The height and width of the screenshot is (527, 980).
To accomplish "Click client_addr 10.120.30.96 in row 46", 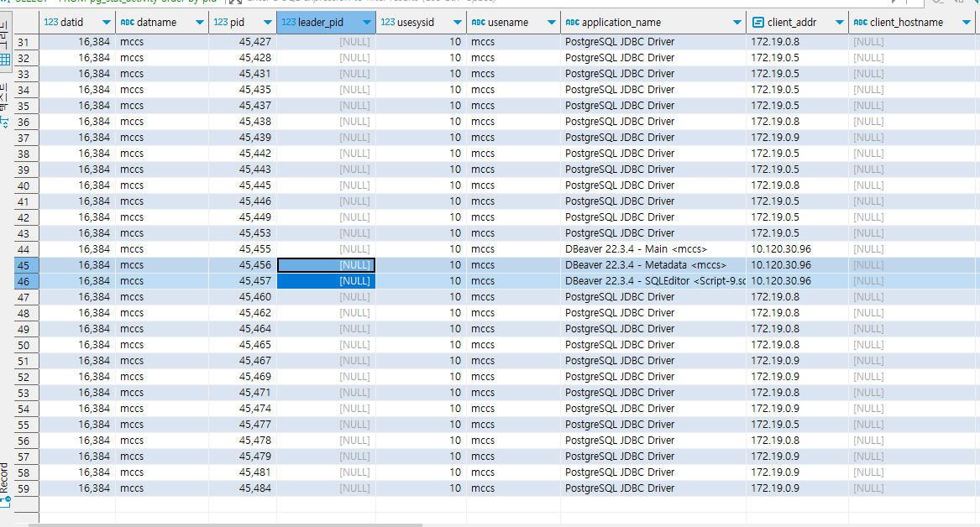I will (x=798, y=281).
